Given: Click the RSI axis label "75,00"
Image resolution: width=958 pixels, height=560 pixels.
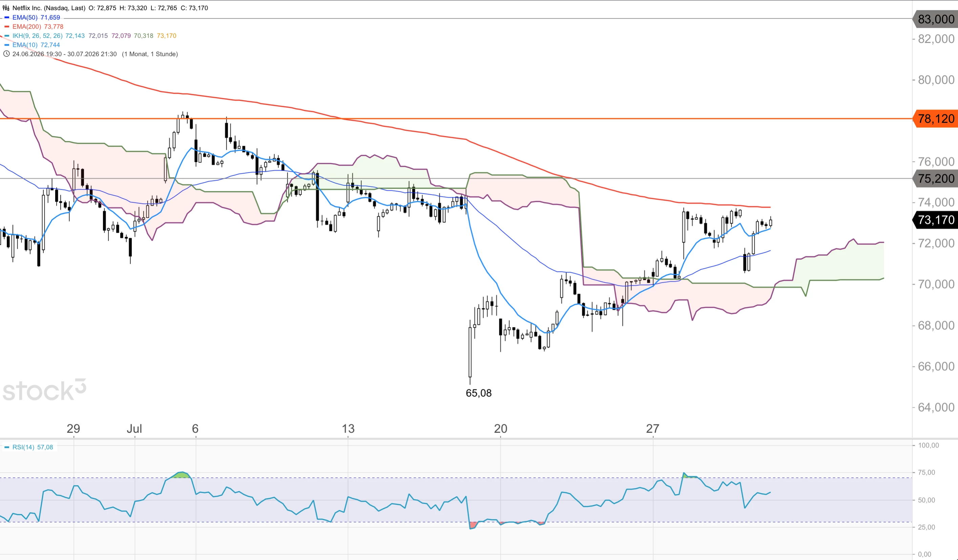Looking at the screenshot, I should click(926, 472).
